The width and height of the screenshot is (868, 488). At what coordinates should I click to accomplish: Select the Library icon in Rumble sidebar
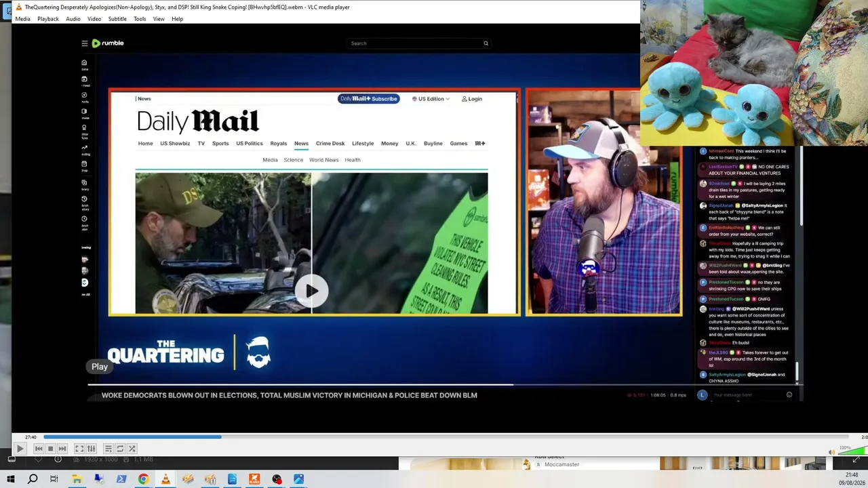coord(85,183)
